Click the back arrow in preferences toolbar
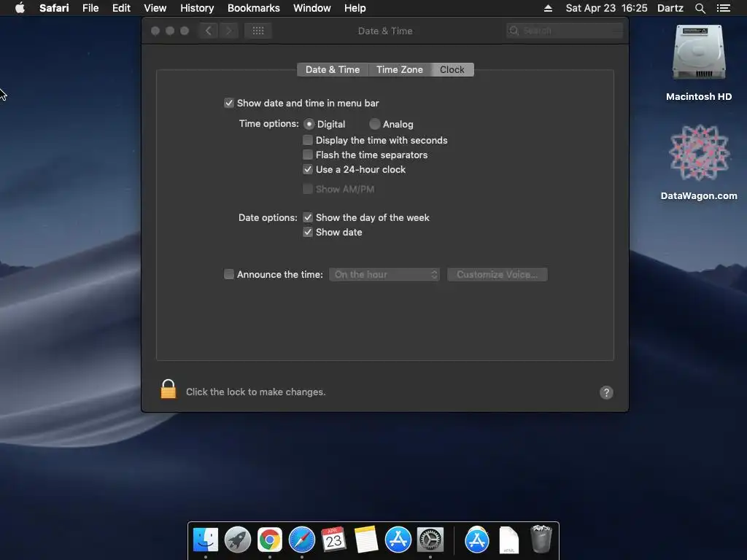Screen dimensions: 747x560 click(x=208, y=31)
